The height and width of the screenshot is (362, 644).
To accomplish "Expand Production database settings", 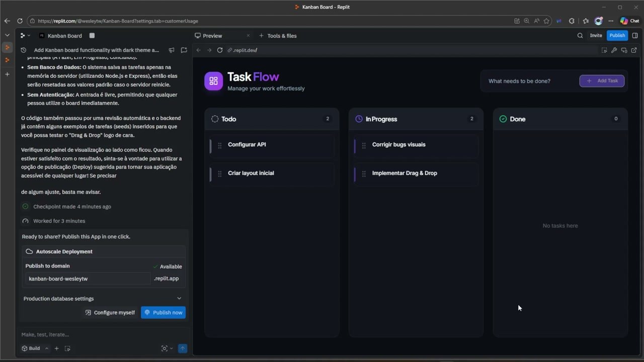I will (x=179, y=299).
